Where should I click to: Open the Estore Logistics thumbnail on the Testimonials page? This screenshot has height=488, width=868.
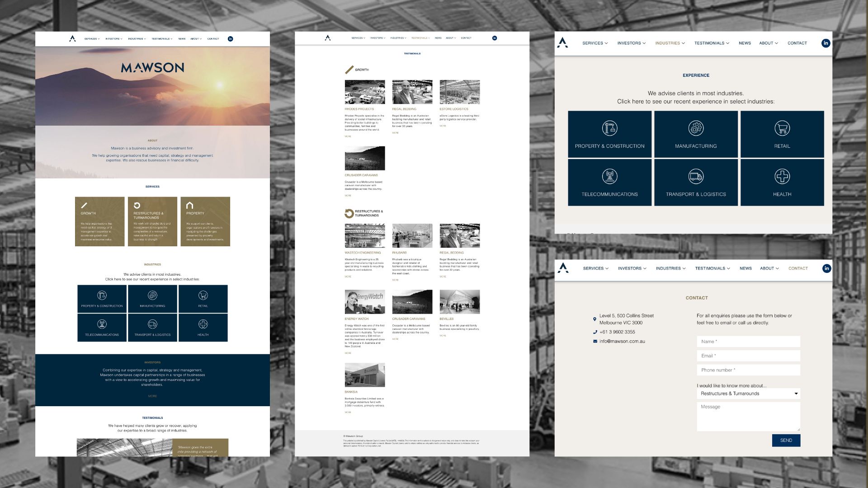pos(460,92)
